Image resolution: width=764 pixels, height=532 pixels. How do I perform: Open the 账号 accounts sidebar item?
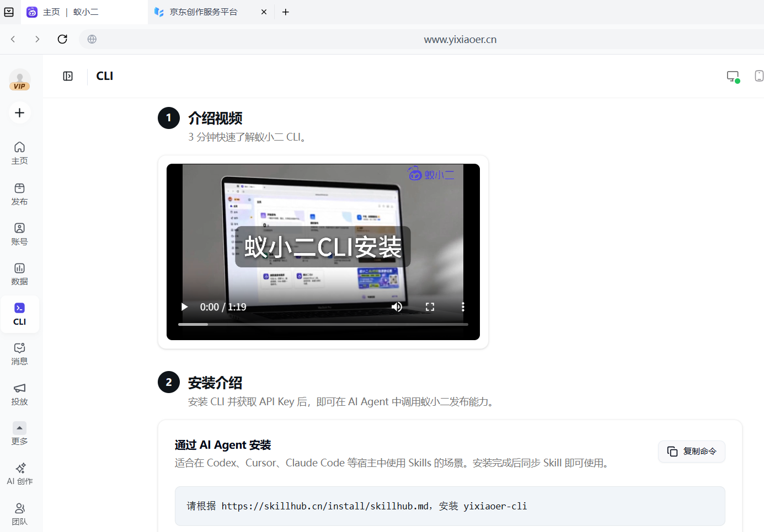point(19,234)
